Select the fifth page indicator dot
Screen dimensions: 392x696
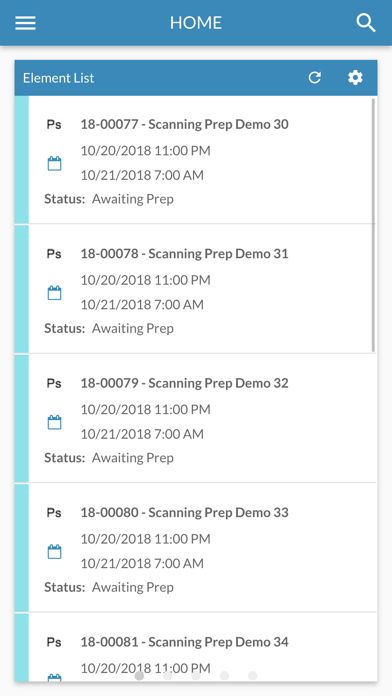[x=253, y=676]
